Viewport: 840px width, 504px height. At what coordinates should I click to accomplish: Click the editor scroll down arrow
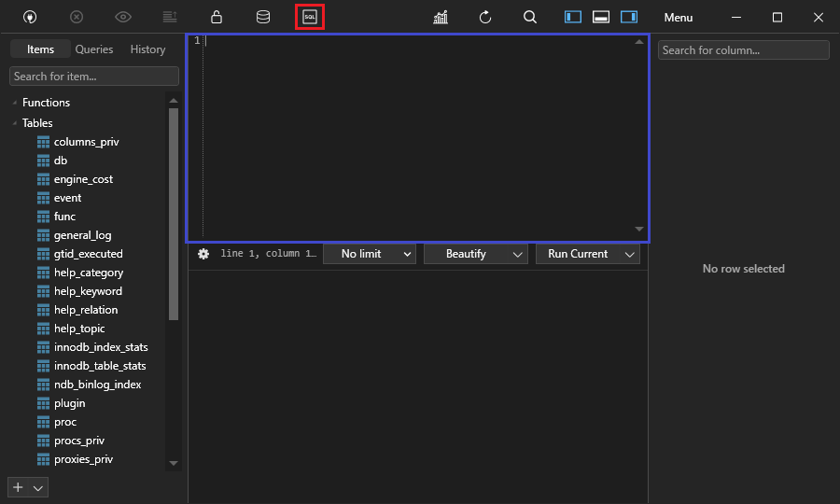(x=639, y=230)
